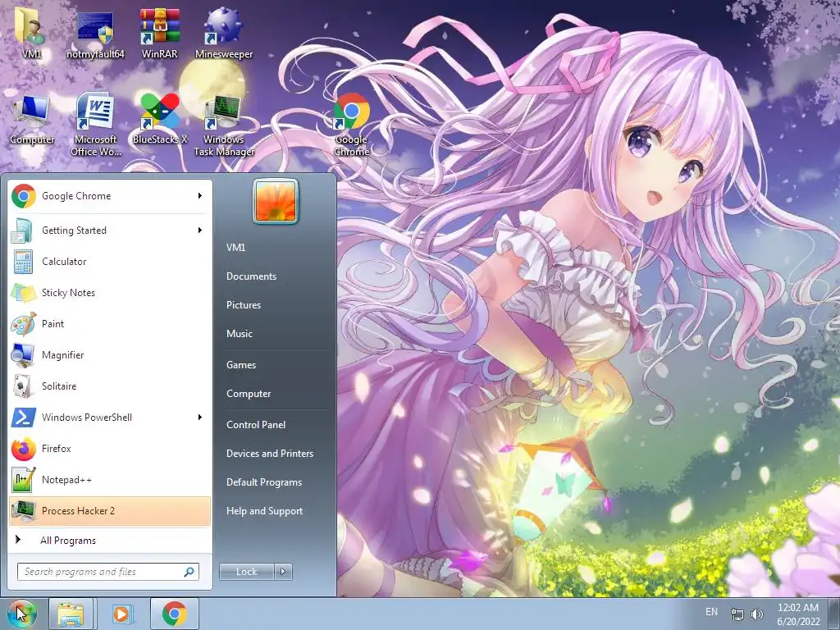The height and width of the screenshot is (630, 840).
Task: Expand the Google Chrome jump list arrow
Action: [200, 196]
